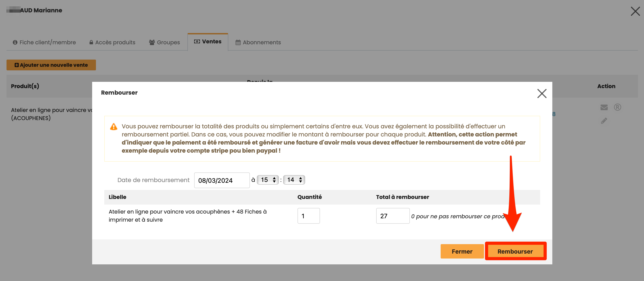
Task: Go to the Abonnements tab
Action: coord(258,42)
